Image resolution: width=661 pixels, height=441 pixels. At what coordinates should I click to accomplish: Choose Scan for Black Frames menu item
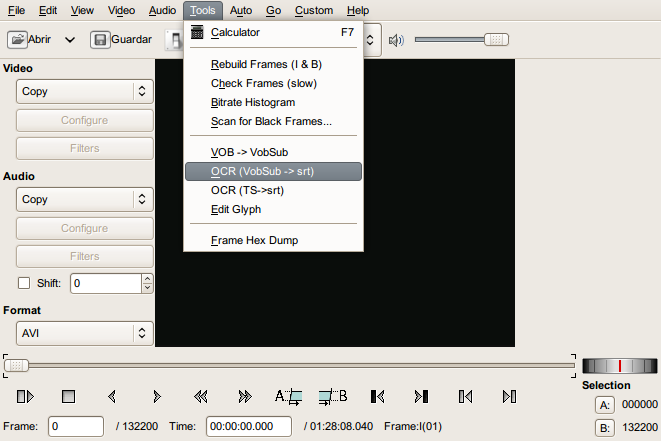[x=271, y=121]
